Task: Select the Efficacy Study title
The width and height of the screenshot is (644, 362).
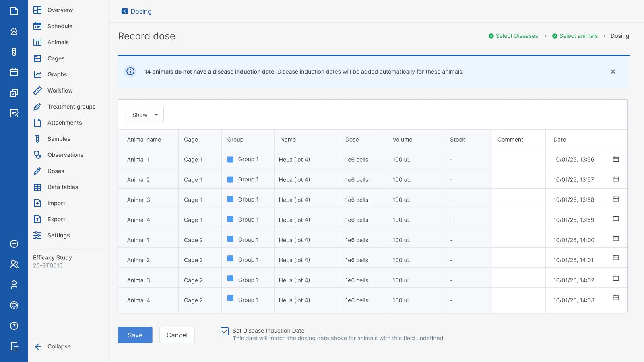Action: coord(52,257)
